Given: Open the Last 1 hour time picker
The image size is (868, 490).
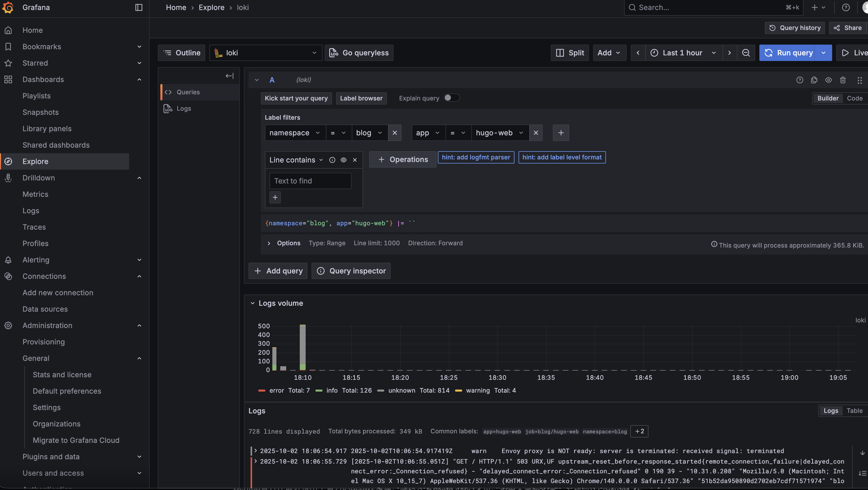Looking at the screenshot, I should (x=683, y=53).
